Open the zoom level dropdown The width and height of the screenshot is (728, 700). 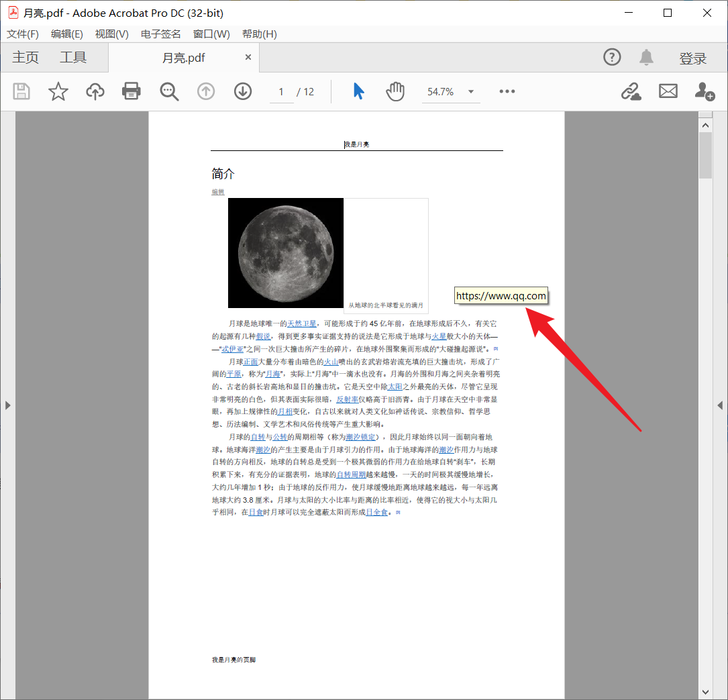pos(470,91)
